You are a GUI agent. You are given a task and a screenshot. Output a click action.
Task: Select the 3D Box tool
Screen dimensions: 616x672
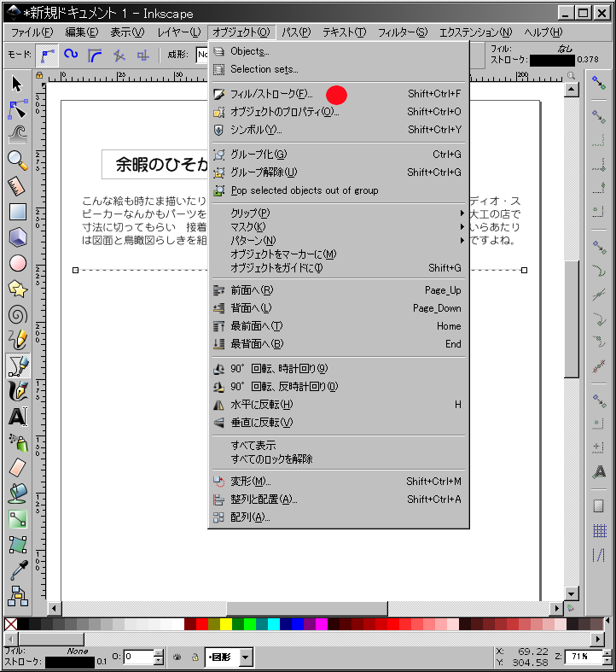click(17, 237)
